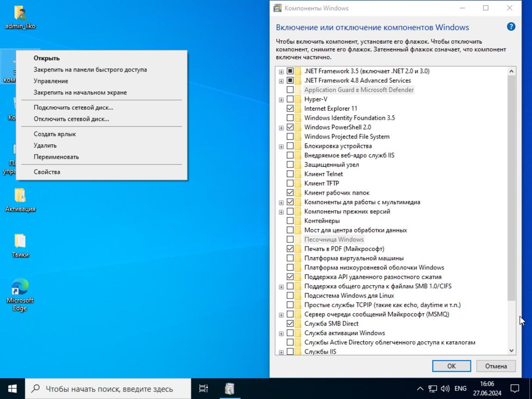Choose Создать ярлык menu entry
532x399 pixels.
tap(102, 134)
